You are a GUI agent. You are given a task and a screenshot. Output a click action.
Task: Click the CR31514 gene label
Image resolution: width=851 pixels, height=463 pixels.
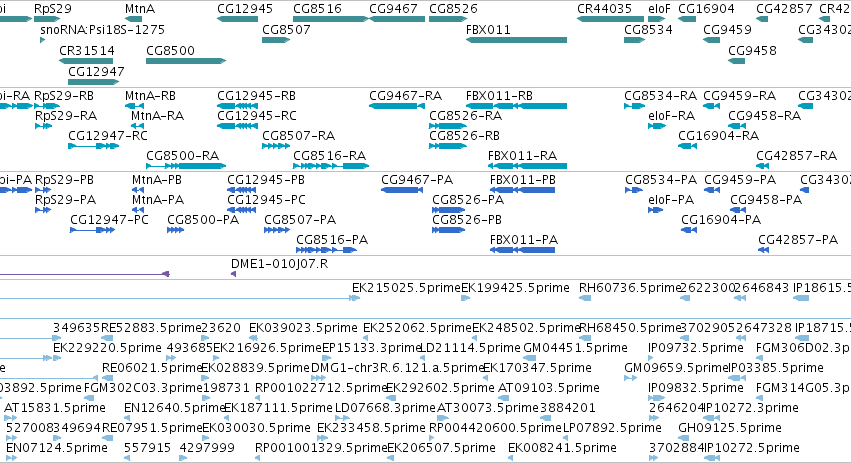87,50
